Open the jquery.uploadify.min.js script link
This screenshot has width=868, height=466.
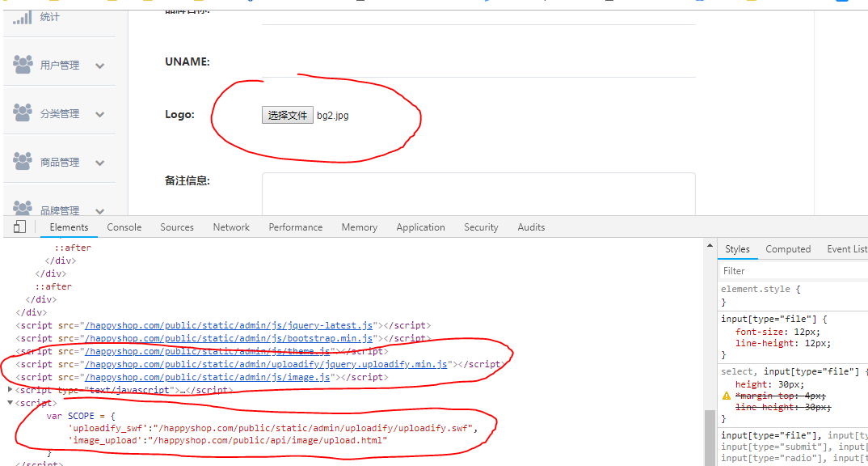[266, 364]
